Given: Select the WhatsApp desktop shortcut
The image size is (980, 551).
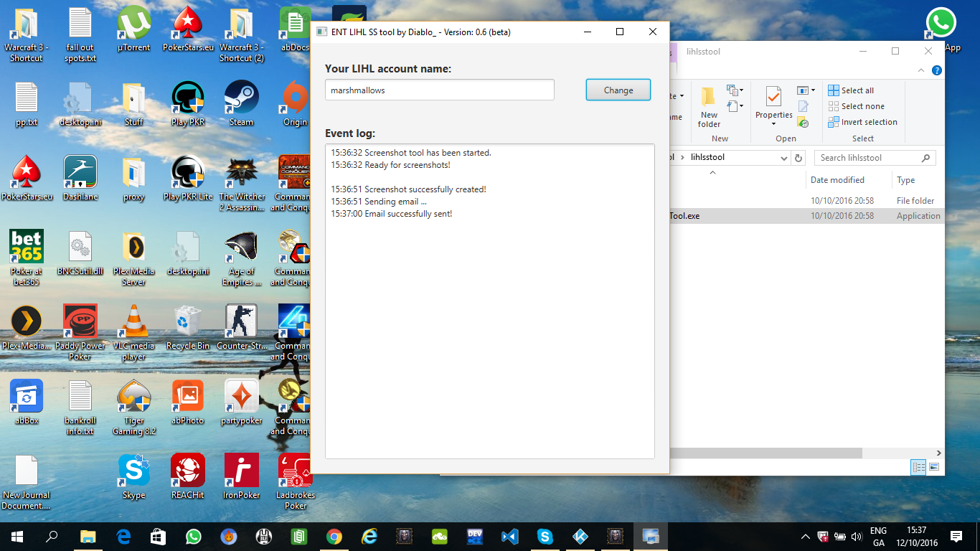Looking at the screenshot, I should [x=941, y=30].
